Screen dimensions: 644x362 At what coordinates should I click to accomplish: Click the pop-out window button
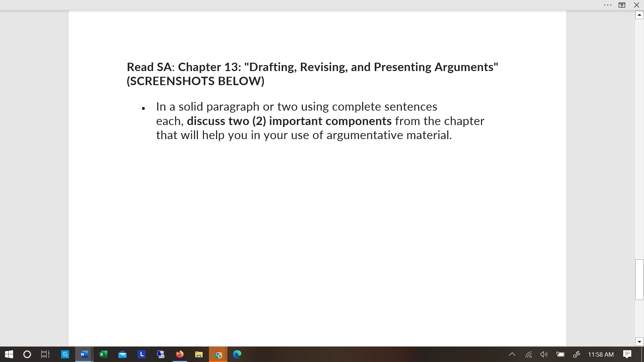622,5
